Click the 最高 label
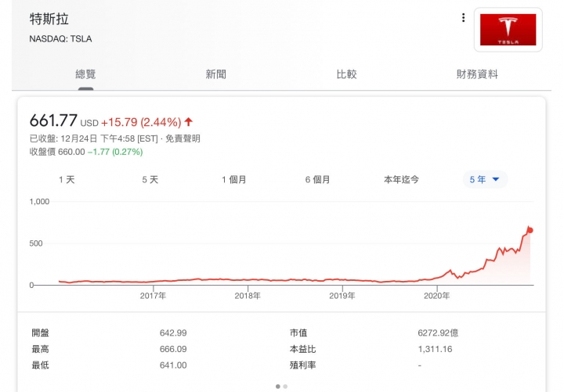 point(40,349)
